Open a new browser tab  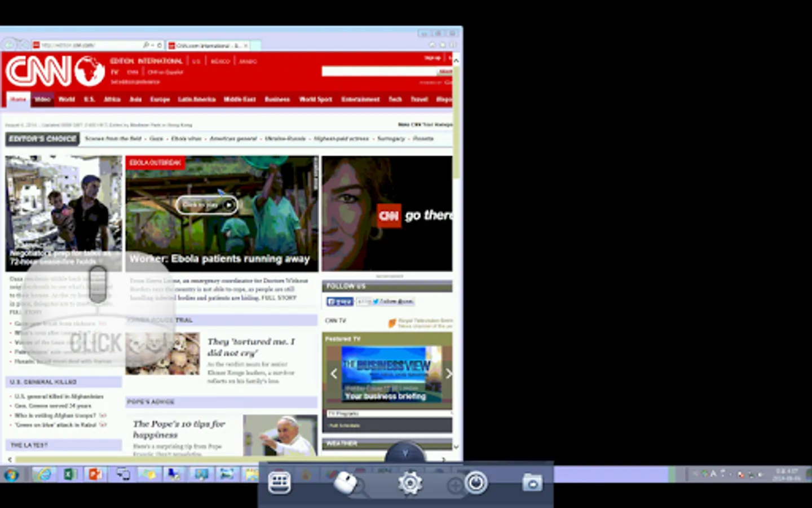[256, 45]
